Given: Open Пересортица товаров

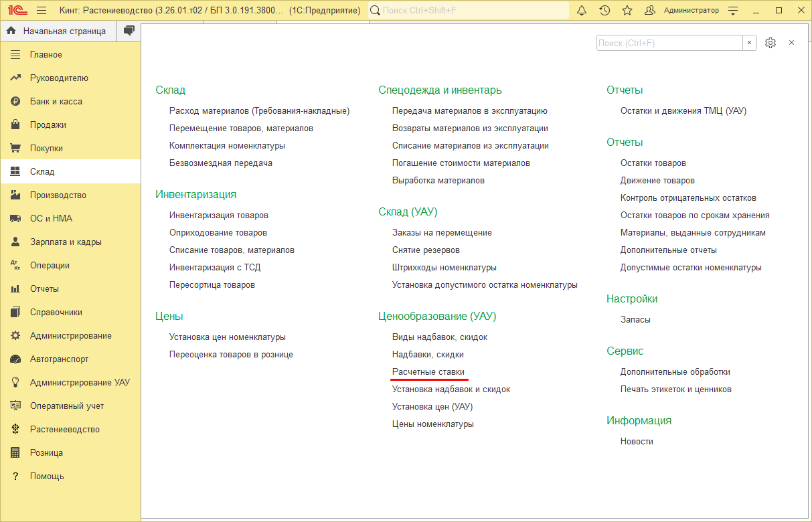Looking at the screenshot, I should pyautogui.click(x=212, y=285).
